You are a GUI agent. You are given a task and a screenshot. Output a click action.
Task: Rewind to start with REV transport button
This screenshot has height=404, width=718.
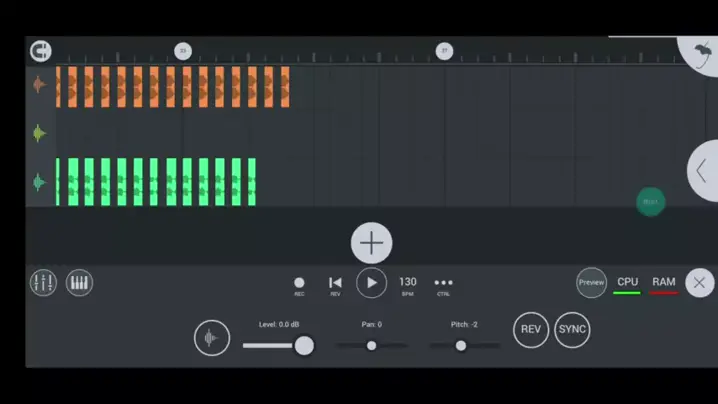point(335,284)
